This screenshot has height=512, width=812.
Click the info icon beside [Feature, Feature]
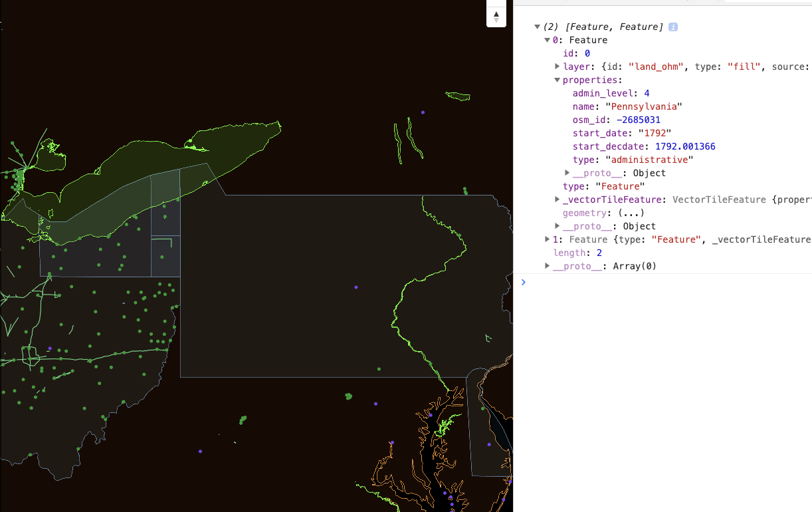point(672,27)
